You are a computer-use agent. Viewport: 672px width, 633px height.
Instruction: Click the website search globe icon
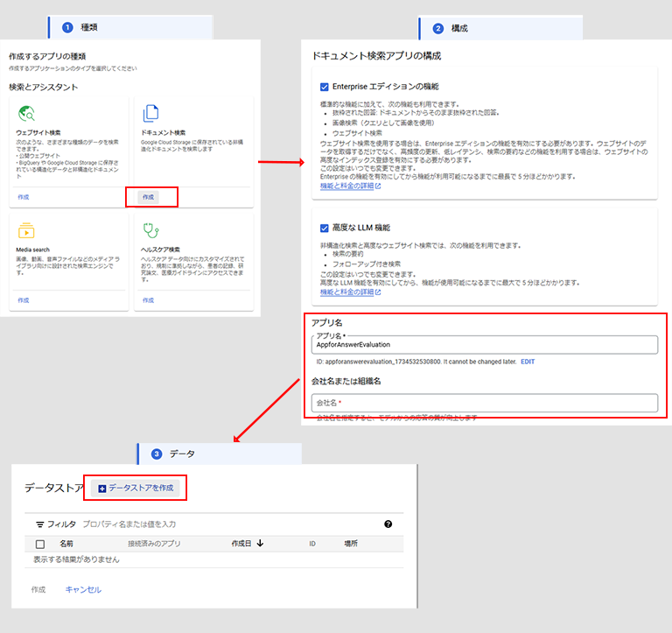click(x=26, y=114)
